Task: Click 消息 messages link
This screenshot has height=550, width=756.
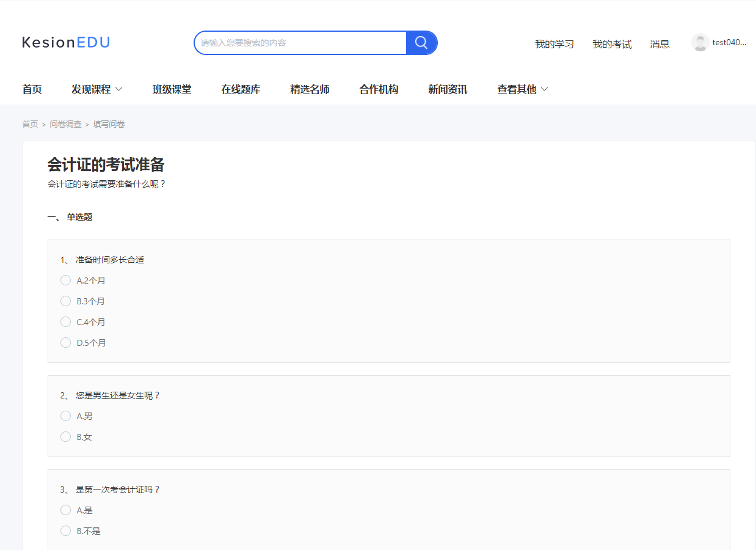Action: 660,44
